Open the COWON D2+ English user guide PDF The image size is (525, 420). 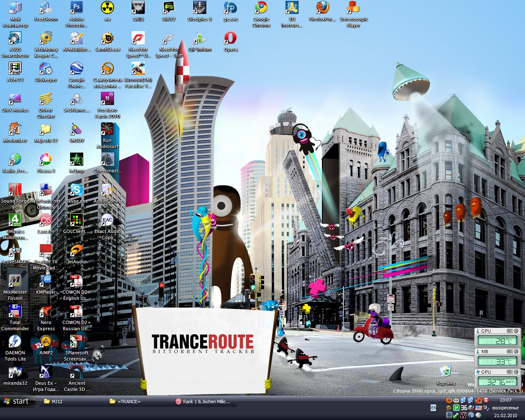[x=77, y=288]
